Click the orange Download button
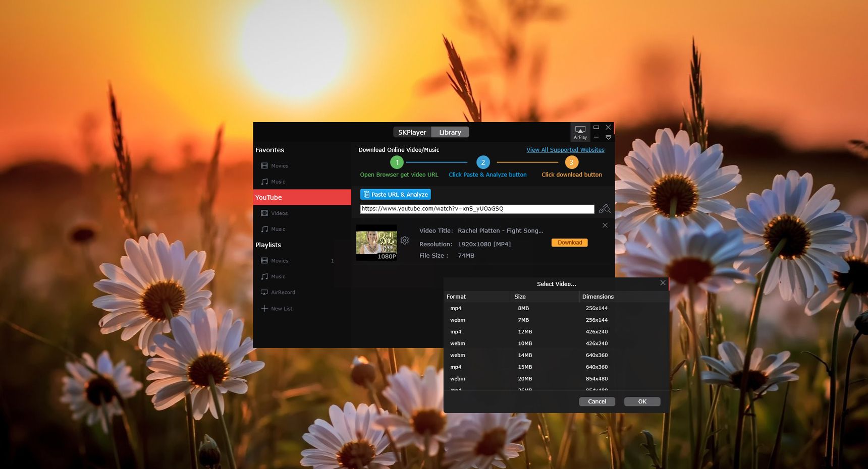The width and height of the screenshot is (868, 469). [x=570, y=243]
